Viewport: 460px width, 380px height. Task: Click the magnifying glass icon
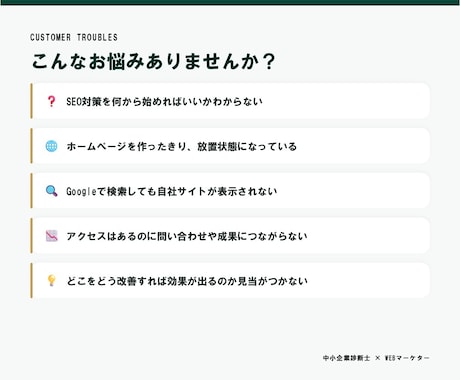[51, 191]
